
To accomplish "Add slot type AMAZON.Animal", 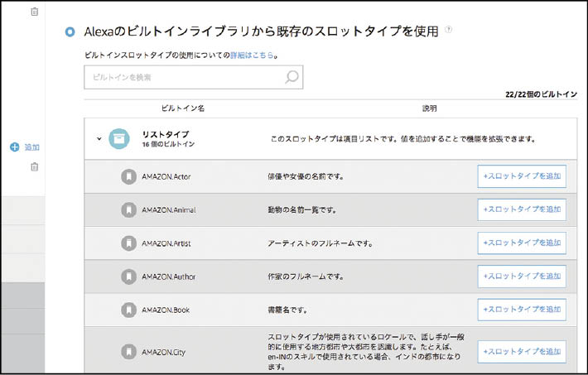I will (x=522, y=209).
